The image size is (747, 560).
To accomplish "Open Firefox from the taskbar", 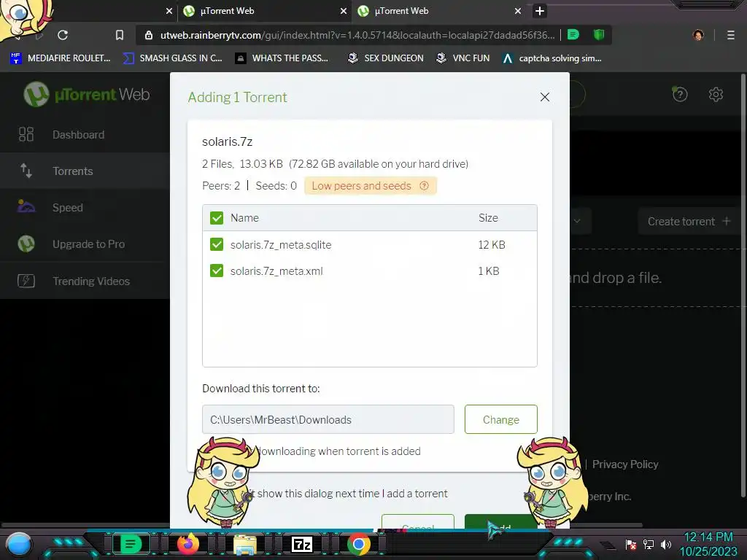I will point(188,543).
